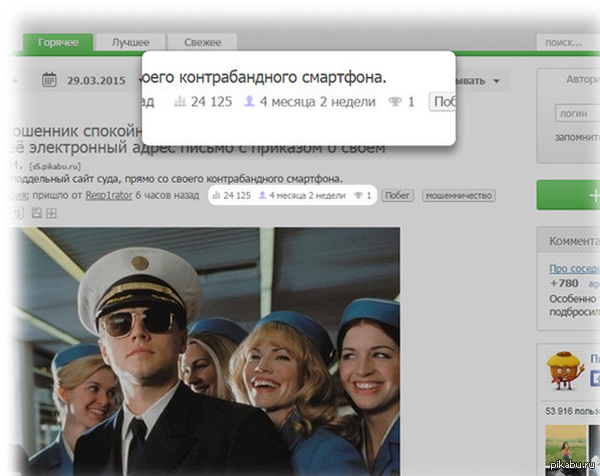Click the small plus expand icon under the post info line

click(52, 212)
